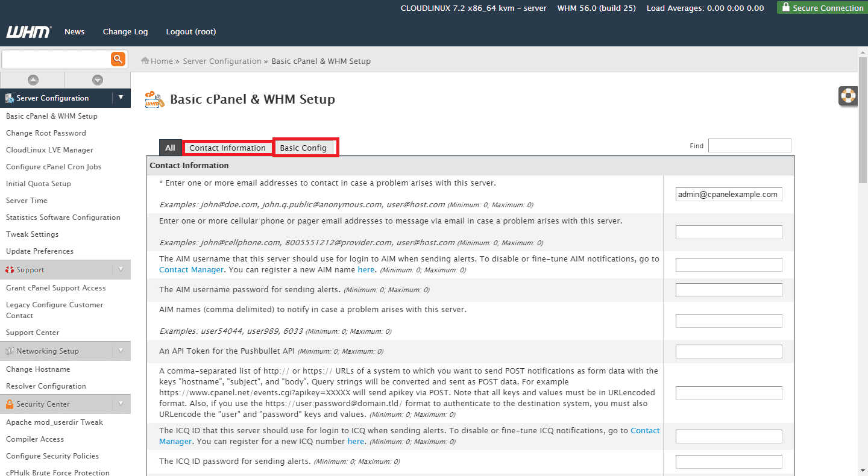Click the Find input field
Image resolution: width=868 pixels, height=476 pixels.
pos(749,146)
